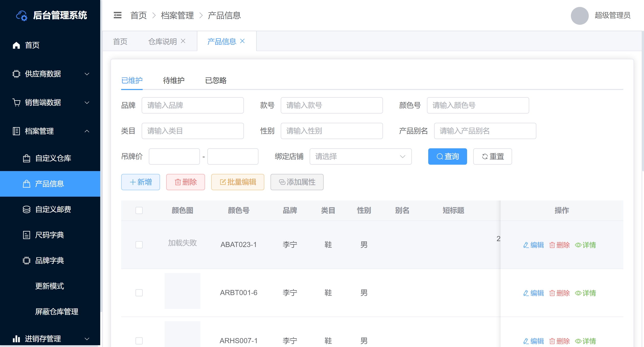This screenshot has height=347, width=644.
Task: Open the 仓库说明 page tab
Action: pos(163,41)
